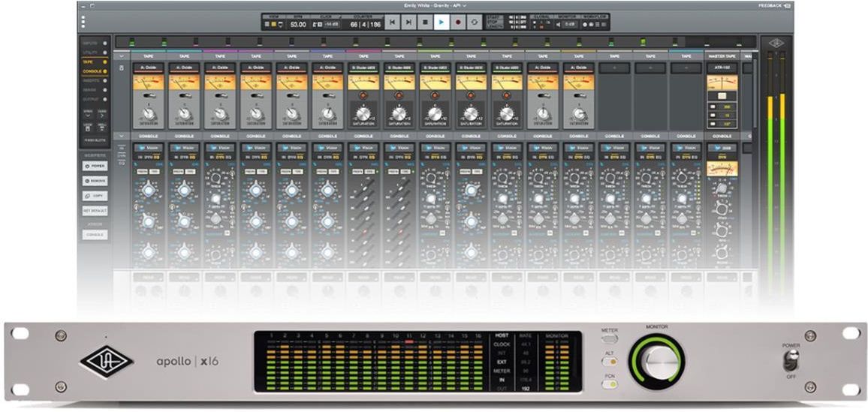The image size is (868, 412).
Task: Click the REMOVE modifier button
Action: [x=95, y=181]
